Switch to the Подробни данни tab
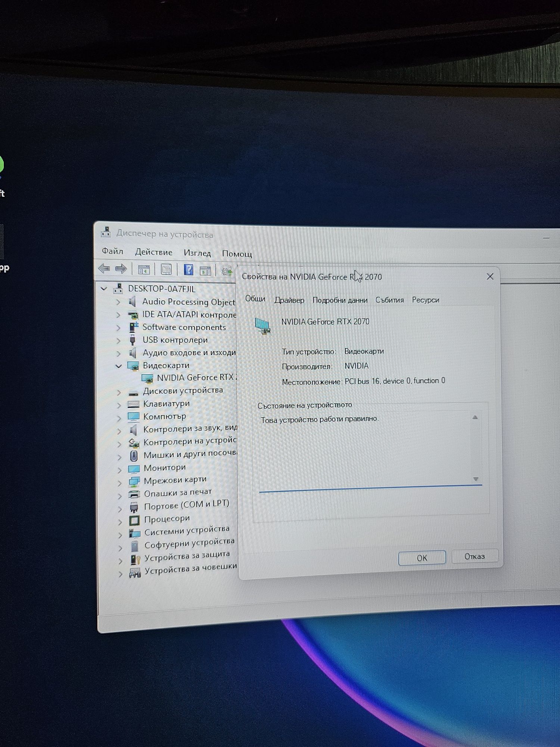Image resolution: width=560 pixels, height=747 pixels. [x=340, y=300]
